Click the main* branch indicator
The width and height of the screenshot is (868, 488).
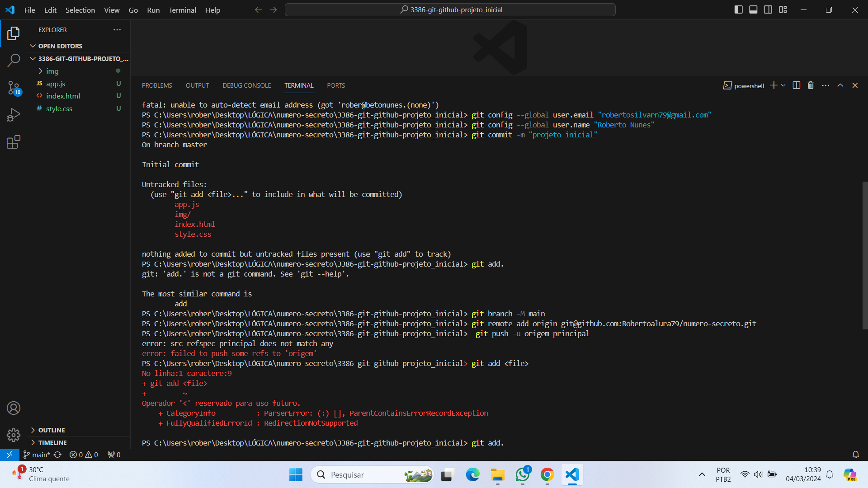pos(36,455)
